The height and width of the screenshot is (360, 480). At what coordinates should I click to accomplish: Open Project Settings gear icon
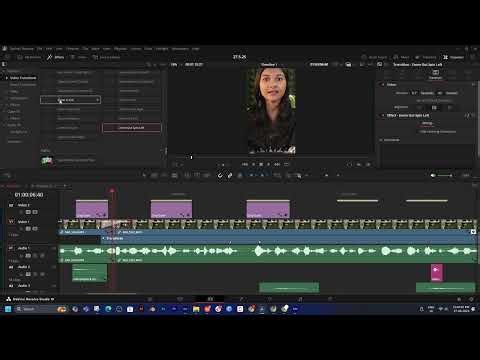pos(471,299)
